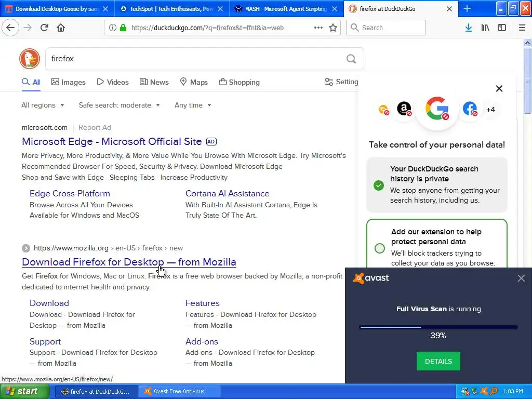532x399 pixels.
Task: Click the AD badge next to Microsoft Edge
Action: (211, 141)
